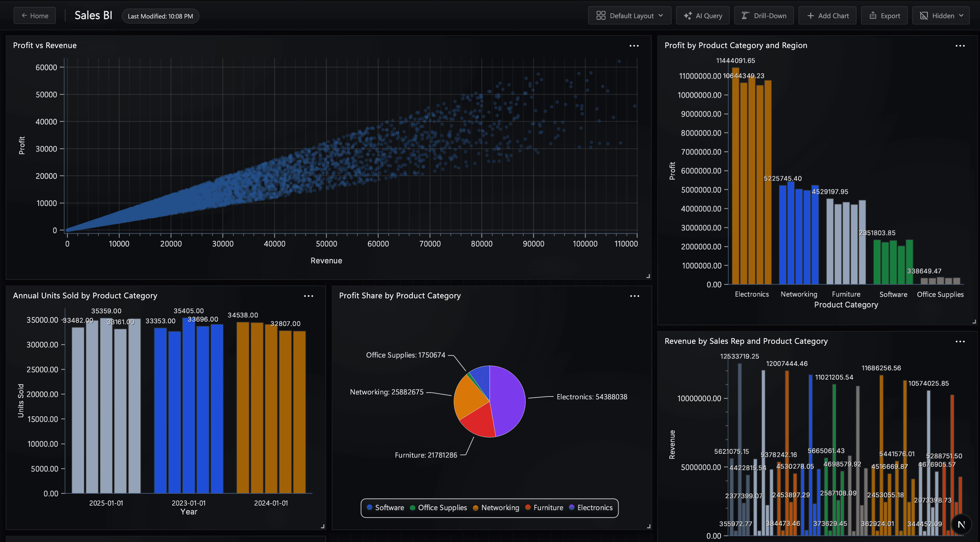
Task: Open Profit Share chart options menu
Action: click(634, 296)
